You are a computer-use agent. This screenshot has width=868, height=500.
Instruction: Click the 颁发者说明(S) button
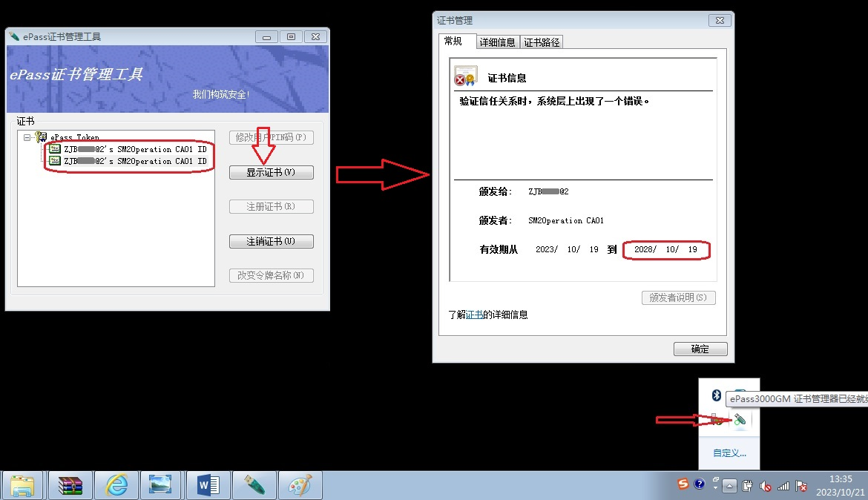pos(679,297)
